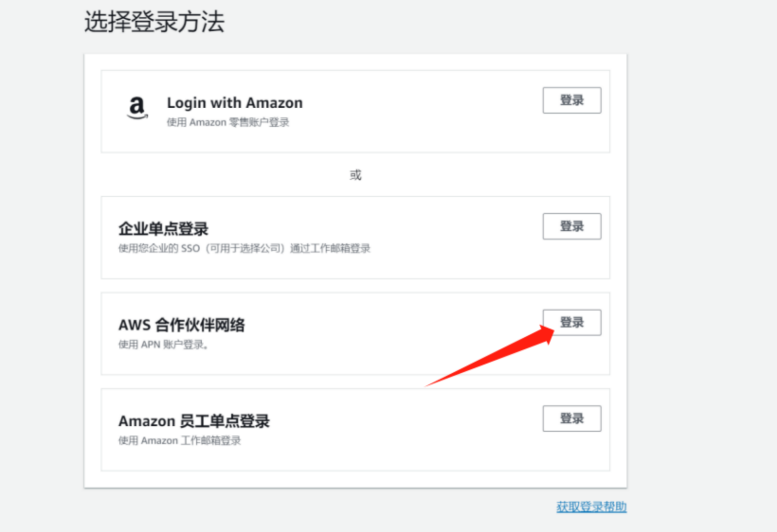Click 登录 button for Amazon 员工单点登录
The height and width of the screenshot is (532, 777).
572,418
